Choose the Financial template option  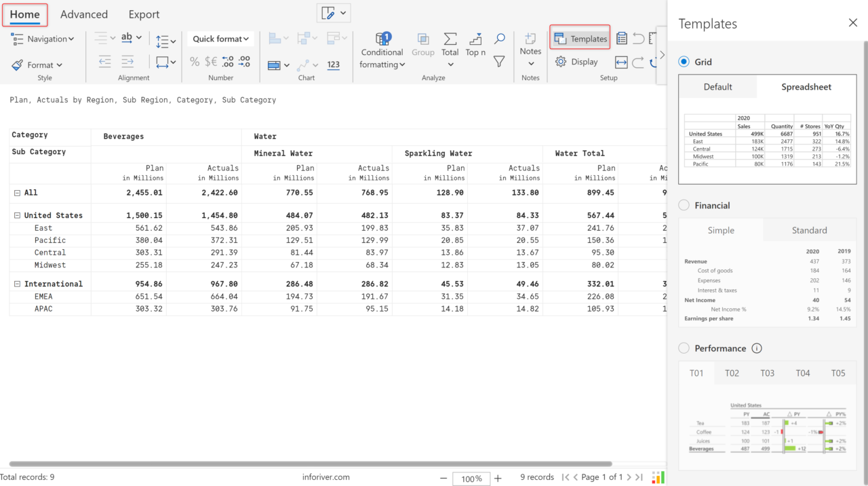click(x=684, y=205)
